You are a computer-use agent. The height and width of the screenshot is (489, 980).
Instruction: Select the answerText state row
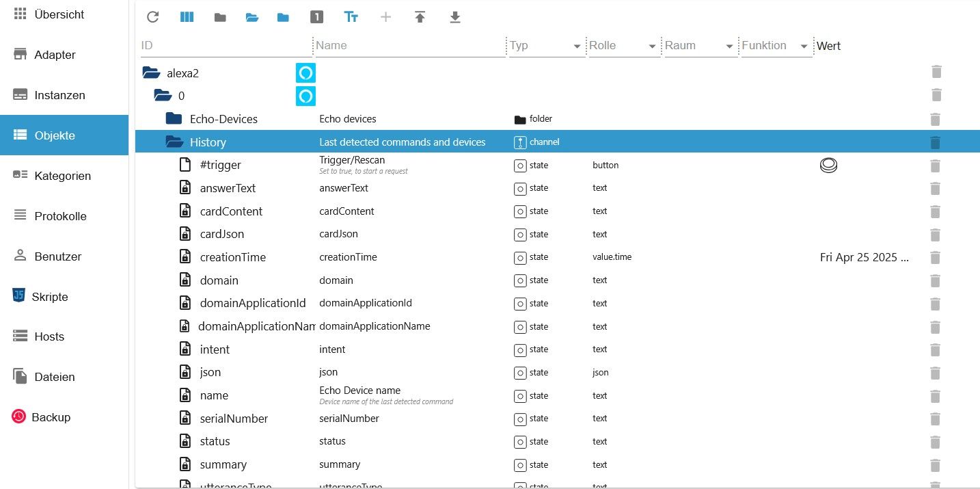pos(228,188)
